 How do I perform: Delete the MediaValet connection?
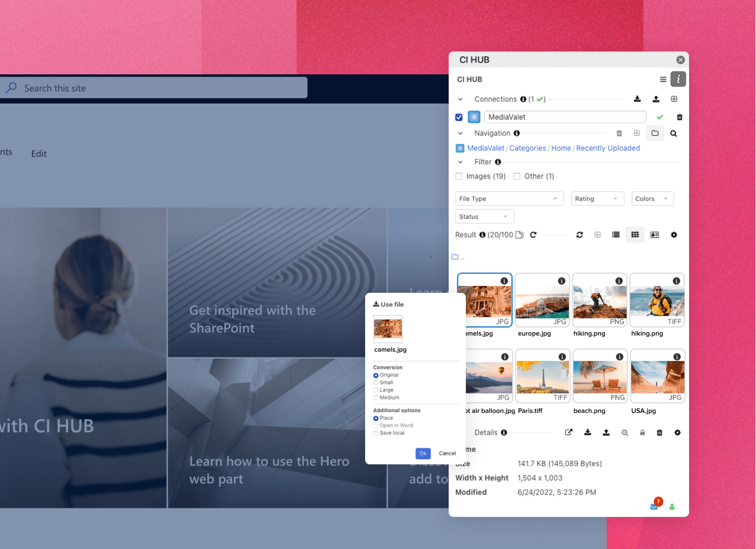680,117
